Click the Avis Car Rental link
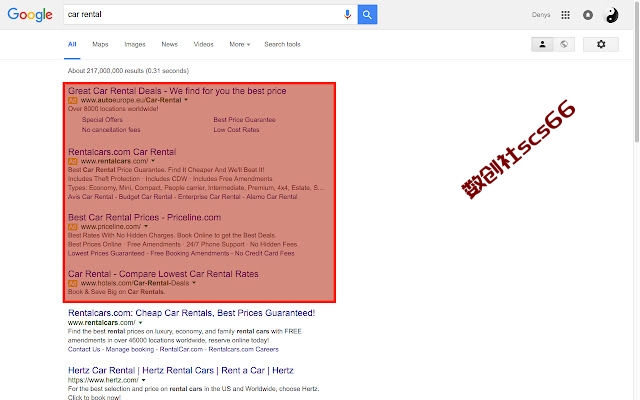 tap(90, 197)
